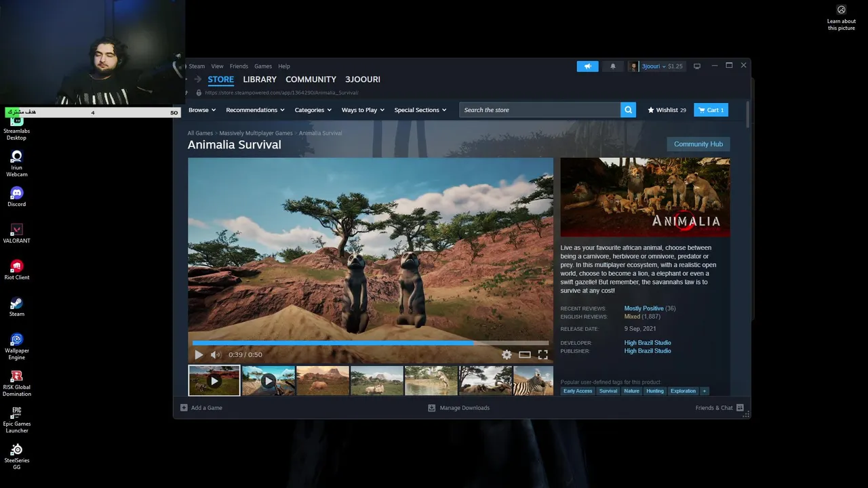This screenshot has height=488, width=868.
Task: Select the Hunting tag
Action: pyautogui.click(x=655, y=391)
